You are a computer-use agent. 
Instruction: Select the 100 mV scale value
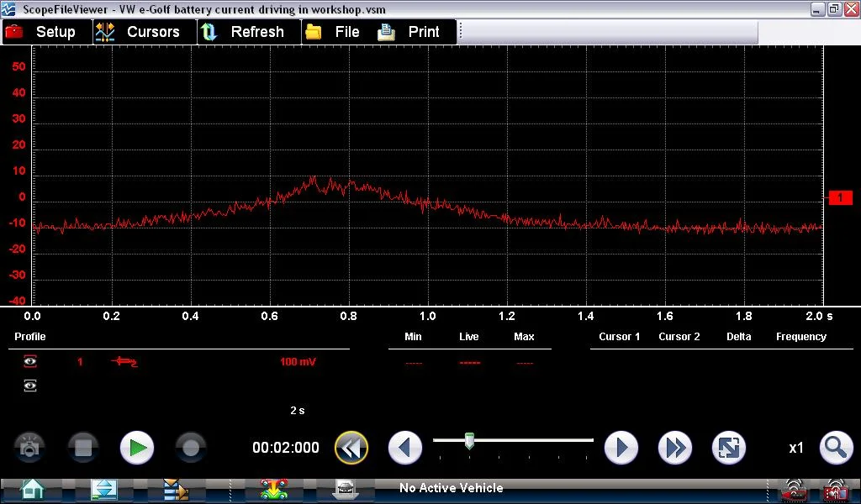298,362
